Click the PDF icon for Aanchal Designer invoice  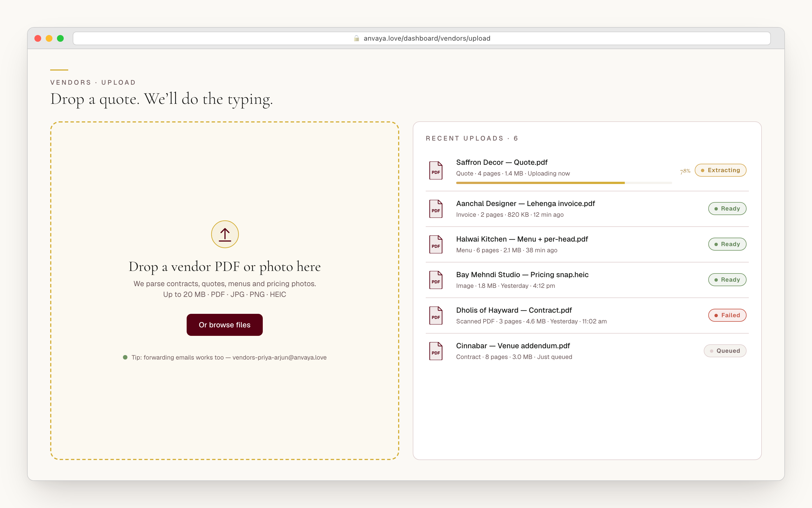(x=436, y=209)
